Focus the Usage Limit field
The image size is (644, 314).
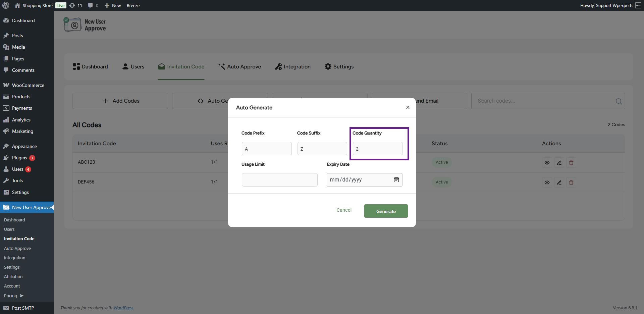click(279, 180)
